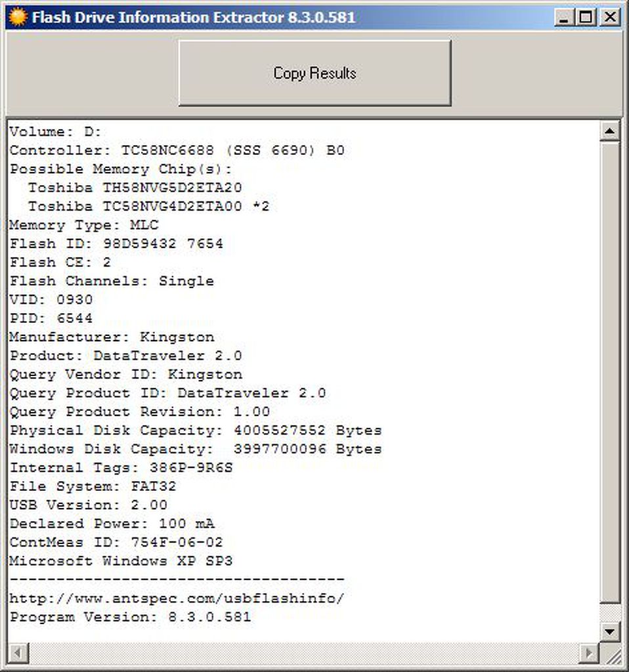The image size is (629, 672).
Task: Click the Flash ID 98D59432 7654 line
Action: [116, 243]
